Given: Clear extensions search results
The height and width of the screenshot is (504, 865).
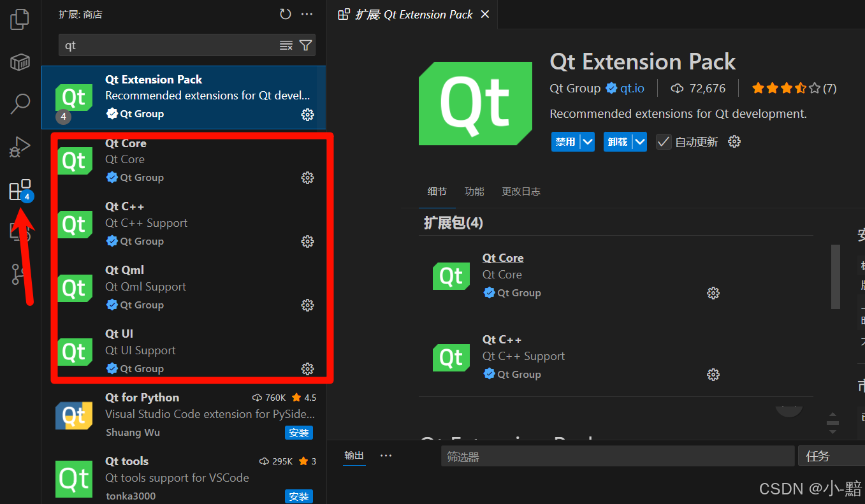Looking at the screenshot, I should click(x=286, y=45).
